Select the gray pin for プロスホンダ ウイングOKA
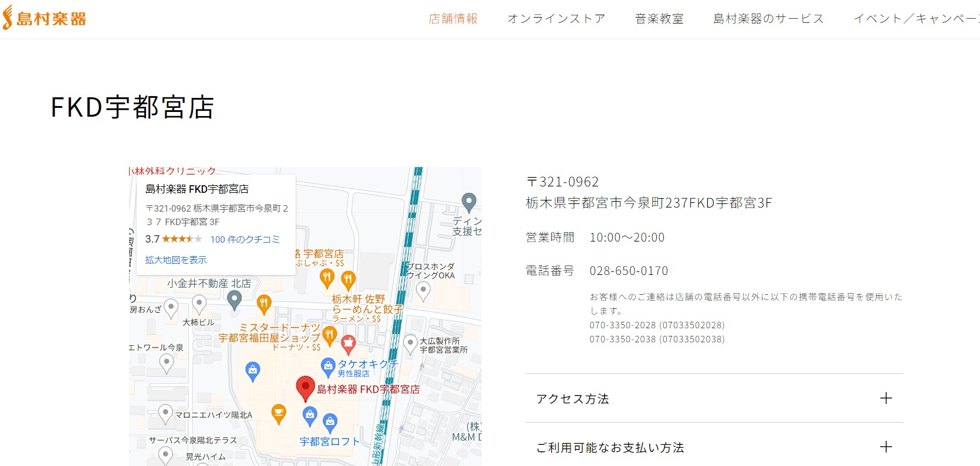Image resolution: width=980 pixels, height=466 pixels. point(423,291)
